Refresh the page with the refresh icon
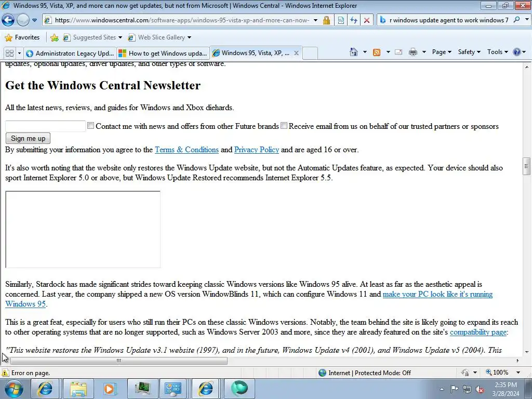This screenshot has width=532, height=399. click(354, 20)
